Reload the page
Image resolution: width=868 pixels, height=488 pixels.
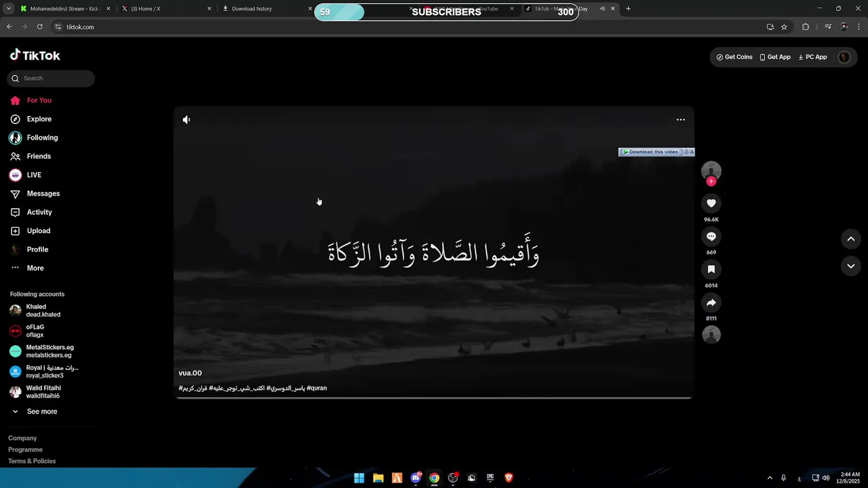click(x=40, y=27)
